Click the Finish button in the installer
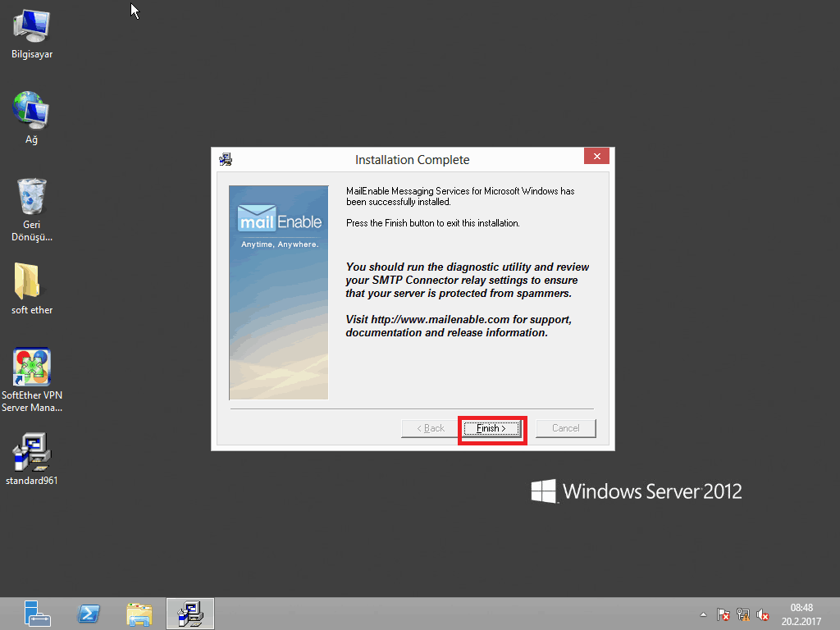The height and width of the screenshot is (630, 840). (x=491, y=428)
